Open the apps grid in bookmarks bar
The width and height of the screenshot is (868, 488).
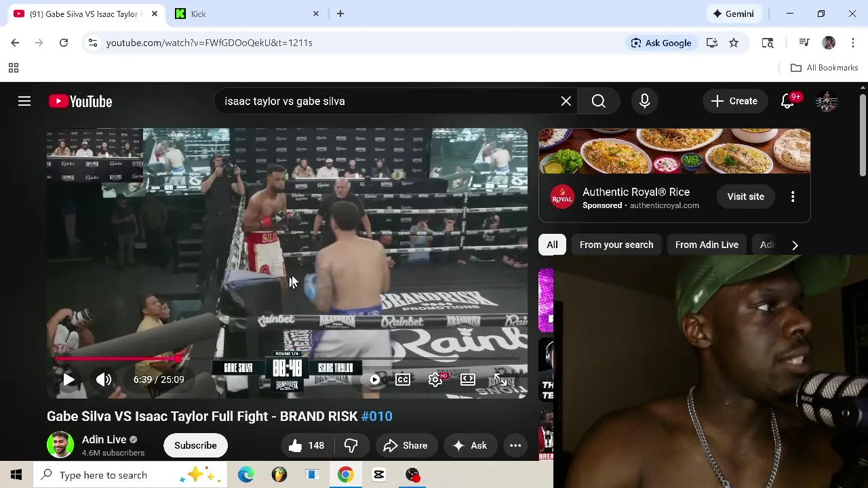click(13, 68)
